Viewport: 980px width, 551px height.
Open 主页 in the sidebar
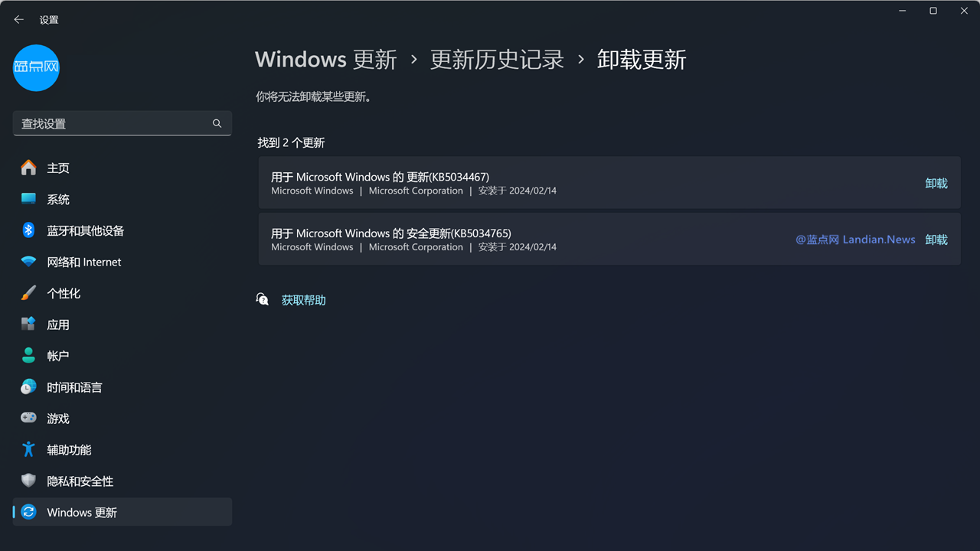[x=122, y=168]
